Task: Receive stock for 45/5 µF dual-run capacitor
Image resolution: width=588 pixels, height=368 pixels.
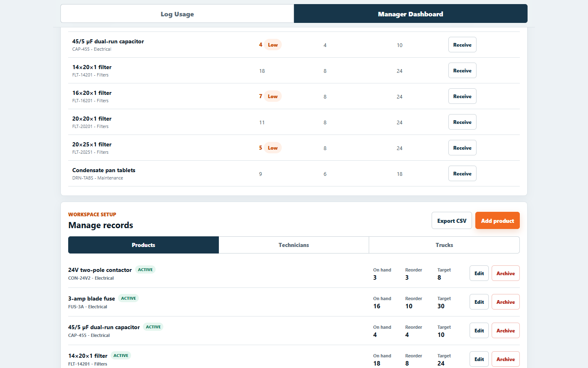Action: click(x=462, y=45)
